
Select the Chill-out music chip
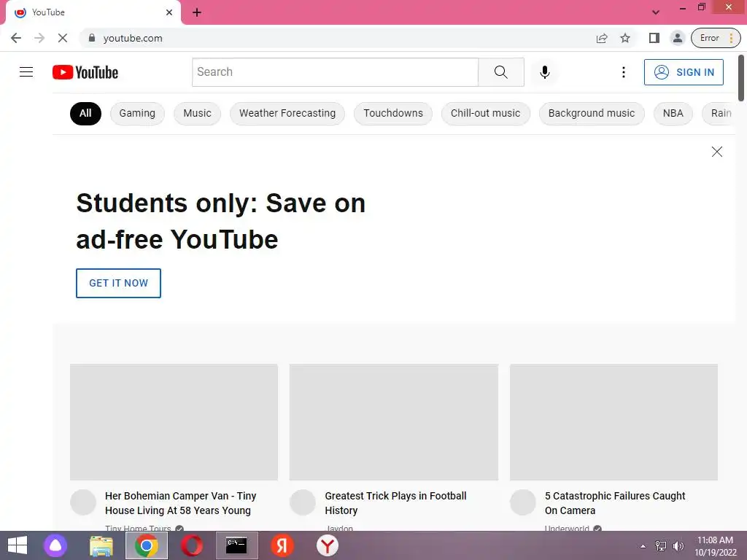click(x=485, y=113)
